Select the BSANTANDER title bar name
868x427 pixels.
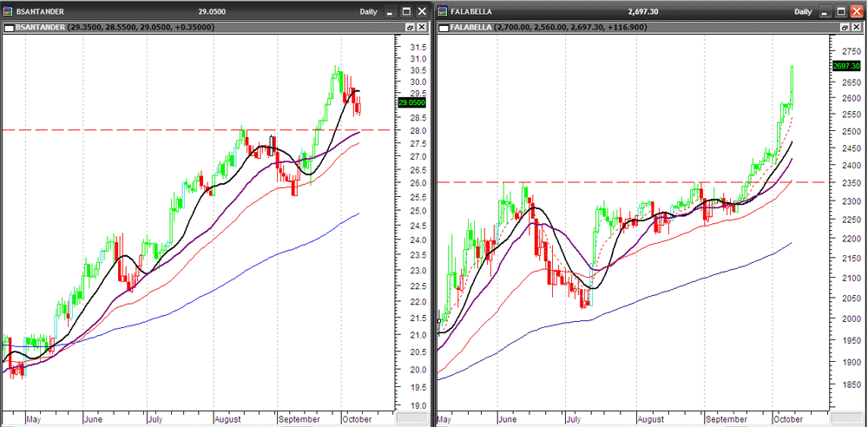(39, 11)
